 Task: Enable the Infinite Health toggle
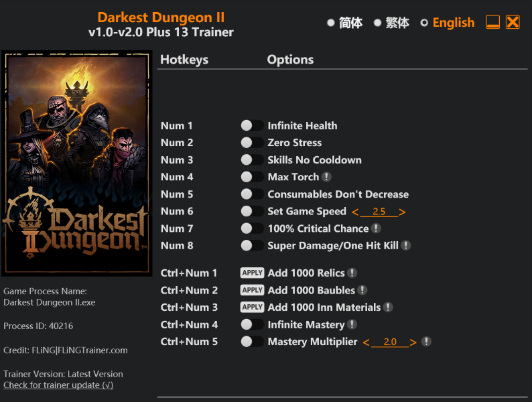point(252,125)
